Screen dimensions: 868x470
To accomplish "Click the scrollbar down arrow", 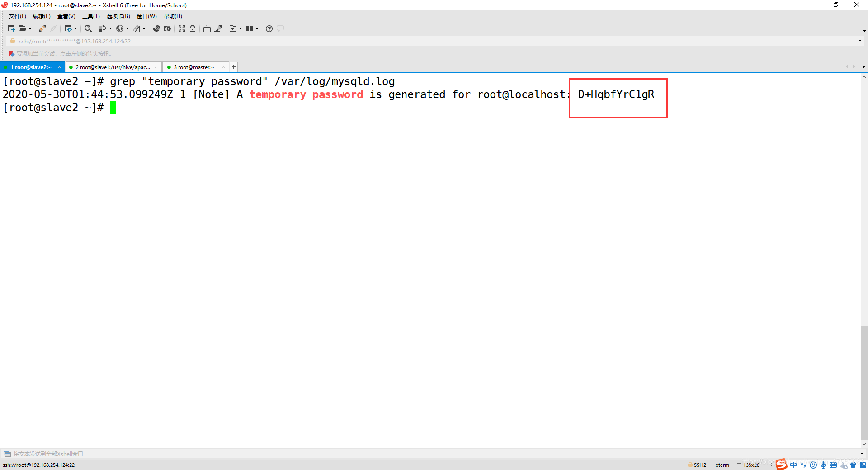I will pos(864,444).
